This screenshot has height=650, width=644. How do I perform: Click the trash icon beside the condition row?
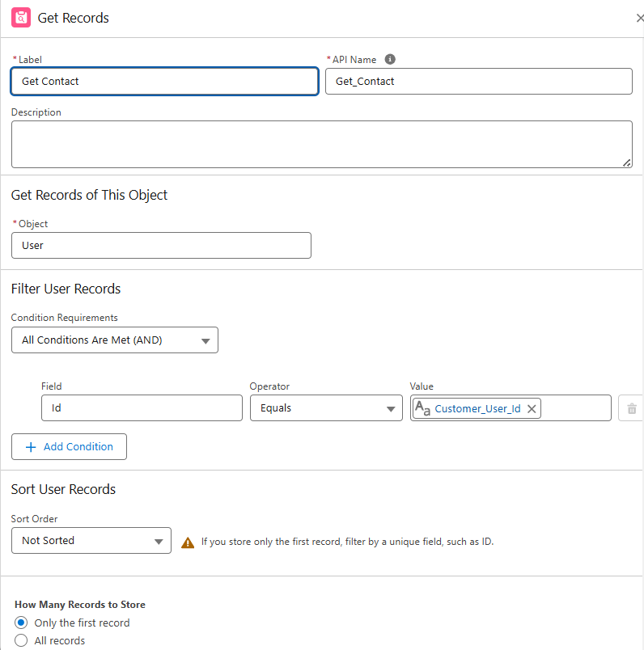pyautogui.click(x=631, y=407)
